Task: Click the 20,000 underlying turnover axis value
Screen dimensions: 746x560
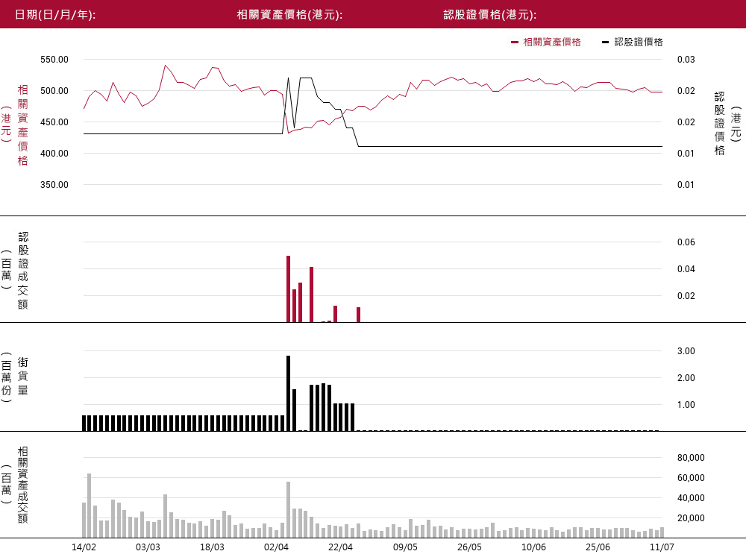Action: coord(691,518)
